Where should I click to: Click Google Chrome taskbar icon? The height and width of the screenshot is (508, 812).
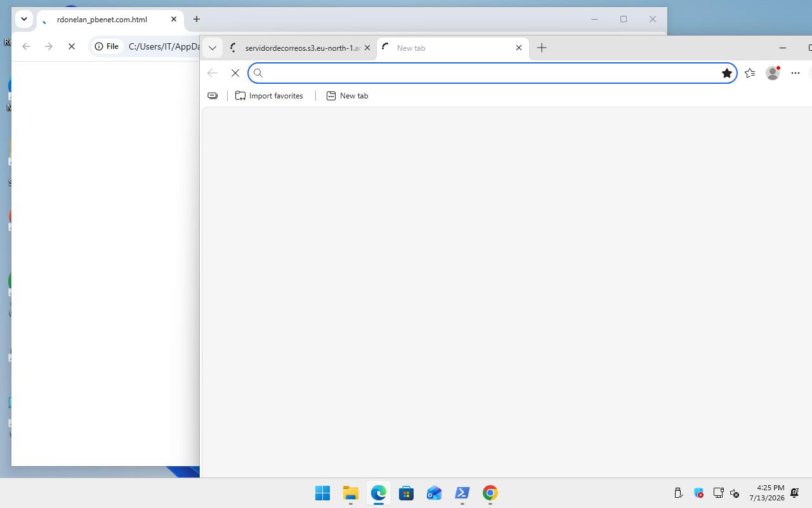coord(490,493)
